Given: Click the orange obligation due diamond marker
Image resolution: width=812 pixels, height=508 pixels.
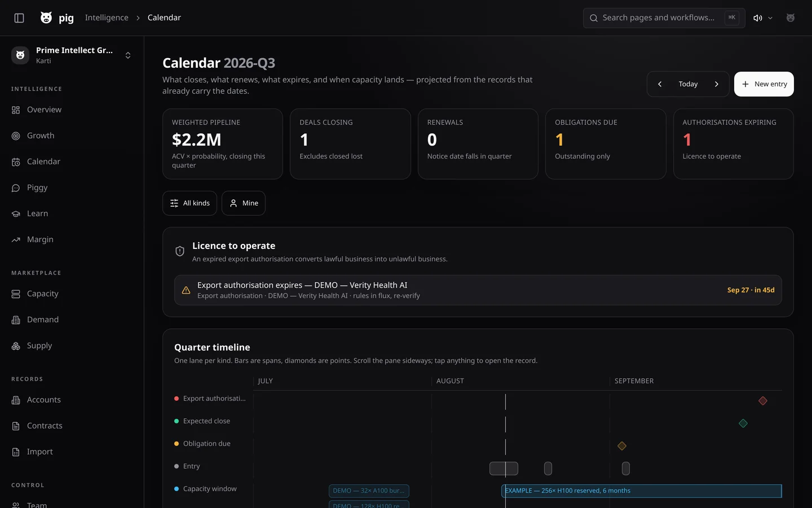Looking at the screenshot, I should 622,446.
